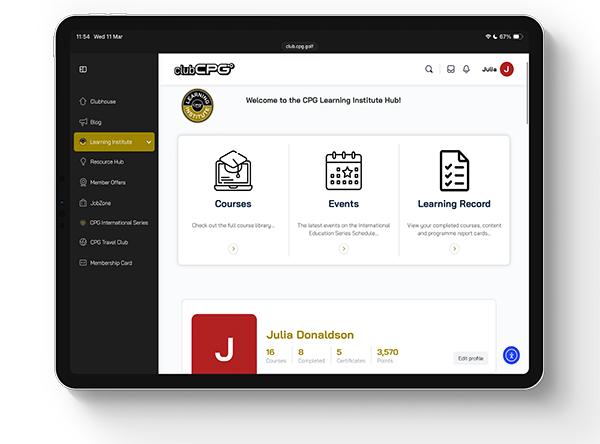The width and height of the screenshot is (600, 444).
Task: Click the Courses laptop graduation cap icon
Action: pyautogui.click(x=233, y=171)
